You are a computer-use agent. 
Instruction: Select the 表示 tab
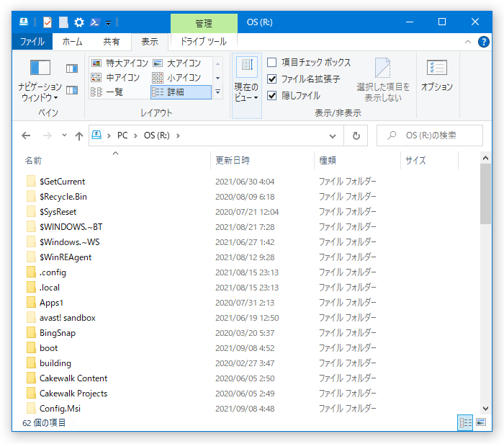[150, 42]
